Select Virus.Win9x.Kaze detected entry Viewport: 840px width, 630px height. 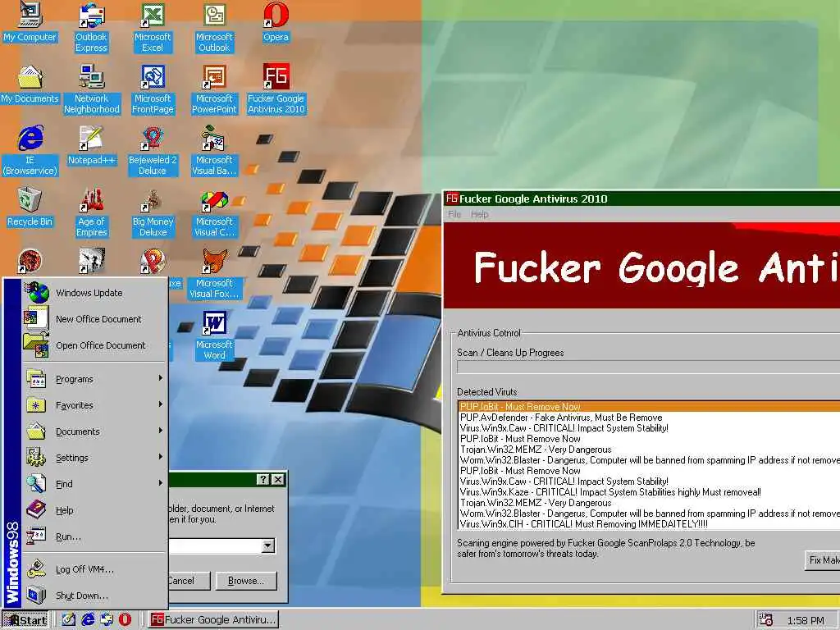(650, 492)
